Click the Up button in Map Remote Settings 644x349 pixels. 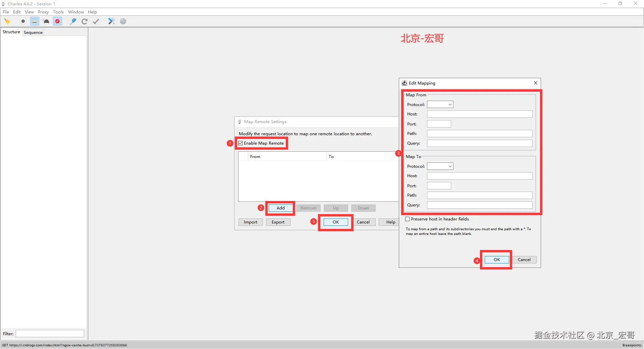pos(336,208)
